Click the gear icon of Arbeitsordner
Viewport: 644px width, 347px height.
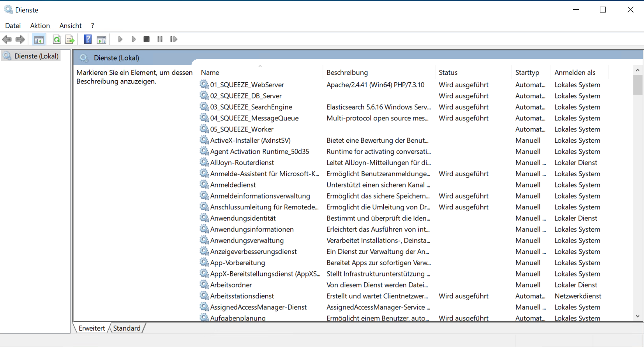pyautogui.click(x=204, y=284)
